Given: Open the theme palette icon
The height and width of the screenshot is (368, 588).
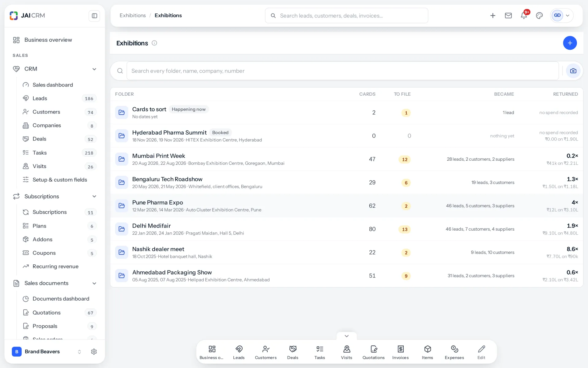Looking at the screenshot, I should [539, 15].
